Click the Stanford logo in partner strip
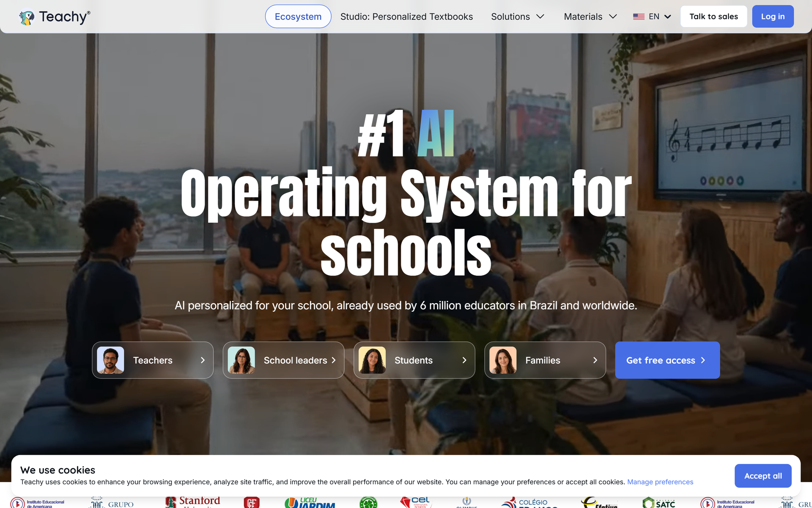Screen dimensions: 812x508 pos(193,502)
